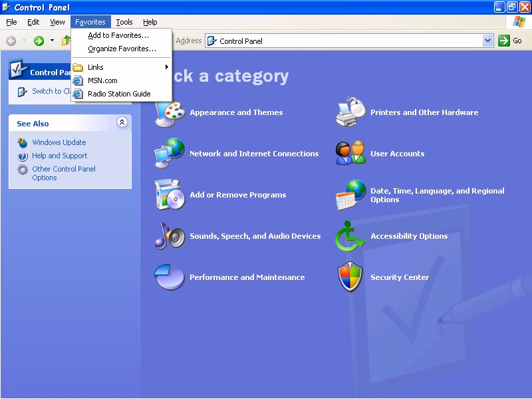Click the Accessibility Options wheelchair icon
The width and height of the screenshot is (532, 399).
351,236
